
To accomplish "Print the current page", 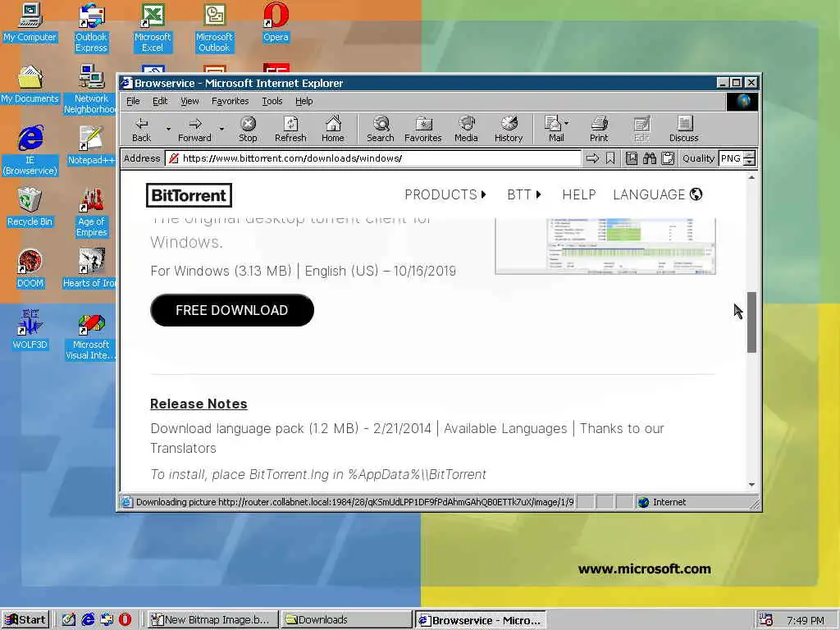I will pyautogui.click(x=599, y=129).
